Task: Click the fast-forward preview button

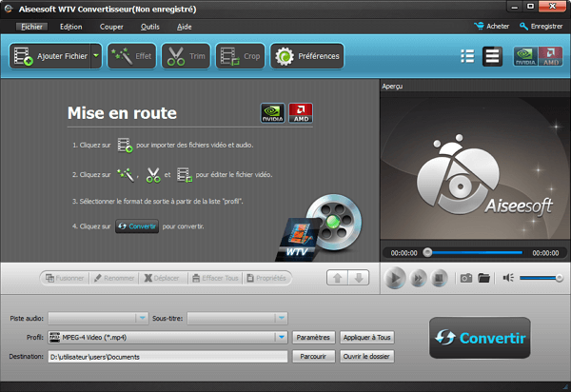Action: [x=418, y=279]
